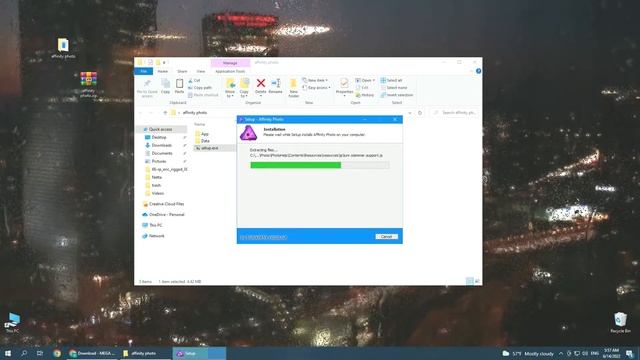Open the affinity photo folder on the desktop

click(63, 48)
